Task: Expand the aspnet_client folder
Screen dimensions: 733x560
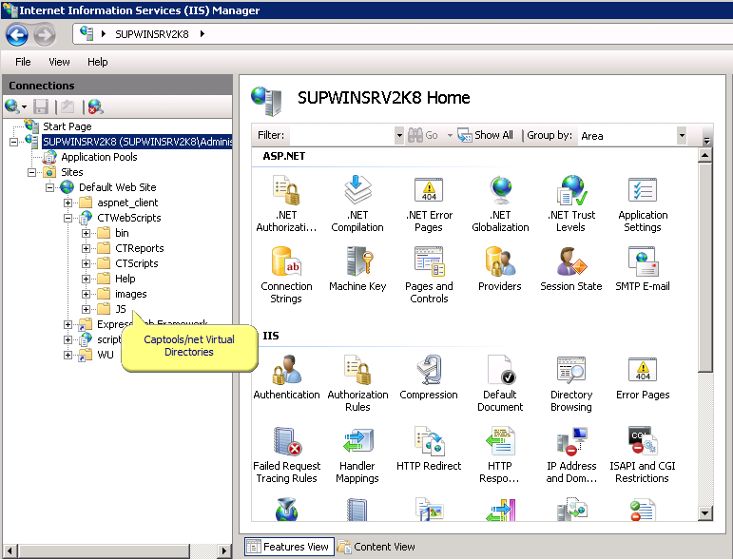Action: 68,203
